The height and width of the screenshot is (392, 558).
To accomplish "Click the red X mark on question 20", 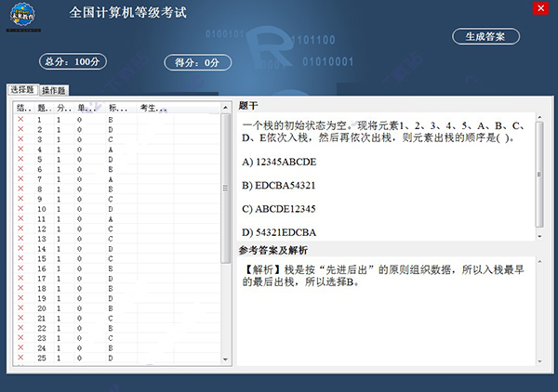I will coord(20,307).
